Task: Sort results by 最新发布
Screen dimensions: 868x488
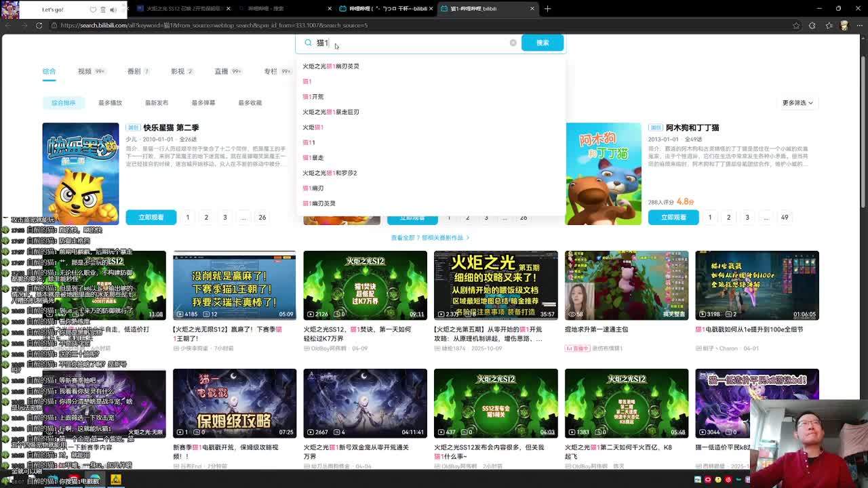Action: pos(157,103)
